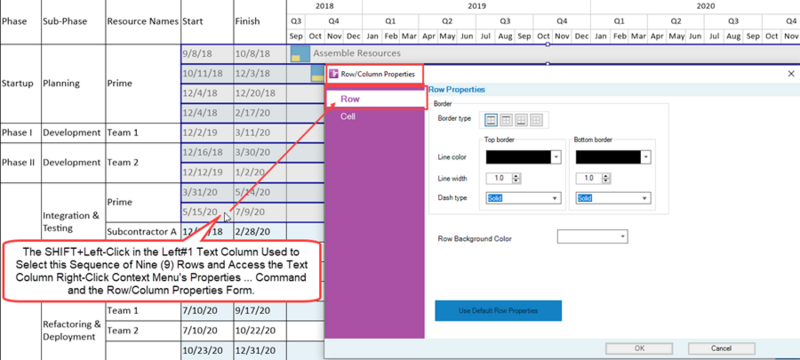Open Top border Dash type dropdown
Viewport: 800px width, 360px height.
click(x=523, y=198)
